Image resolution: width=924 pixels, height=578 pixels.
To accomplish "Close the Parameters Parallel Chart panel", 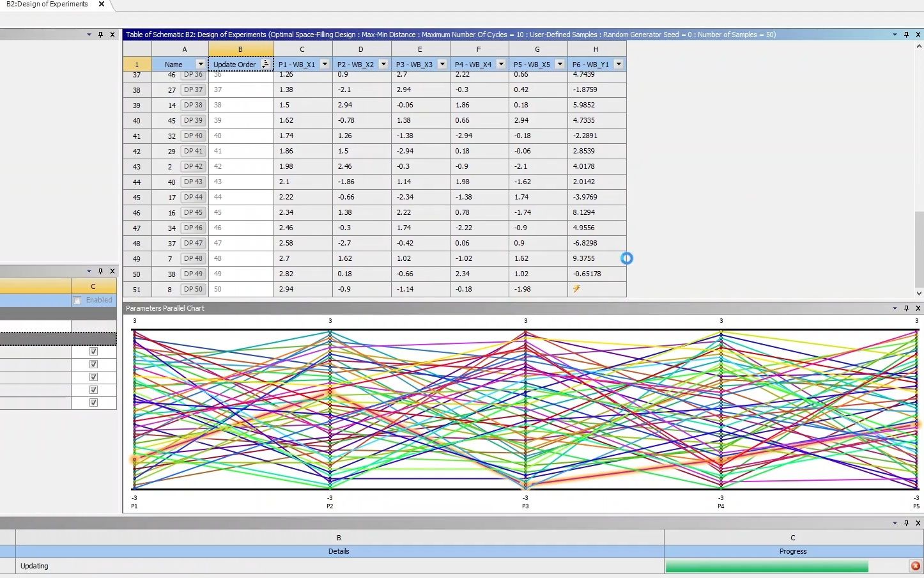I will [x=918, y=308].
